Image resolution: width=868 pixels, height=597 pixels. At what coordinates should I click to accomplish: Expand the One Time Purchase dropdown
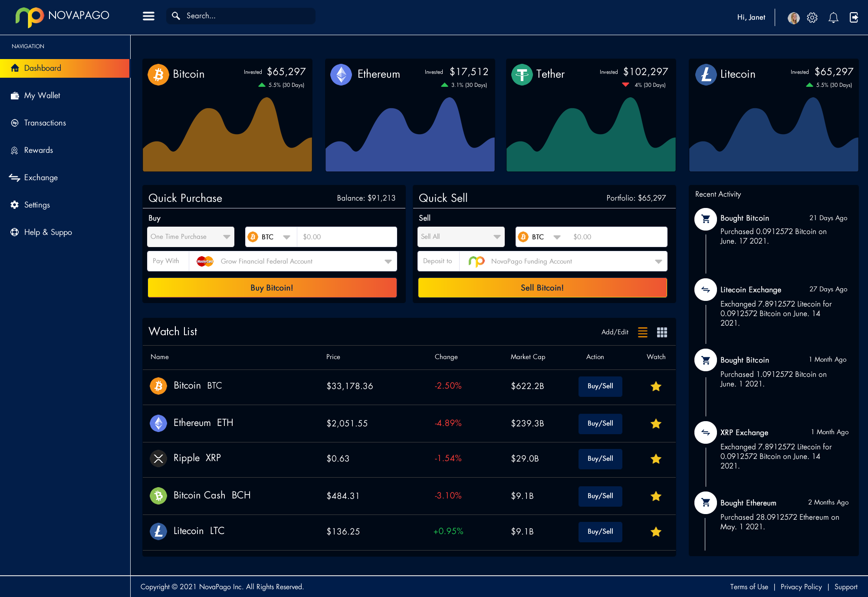point(191,237)
